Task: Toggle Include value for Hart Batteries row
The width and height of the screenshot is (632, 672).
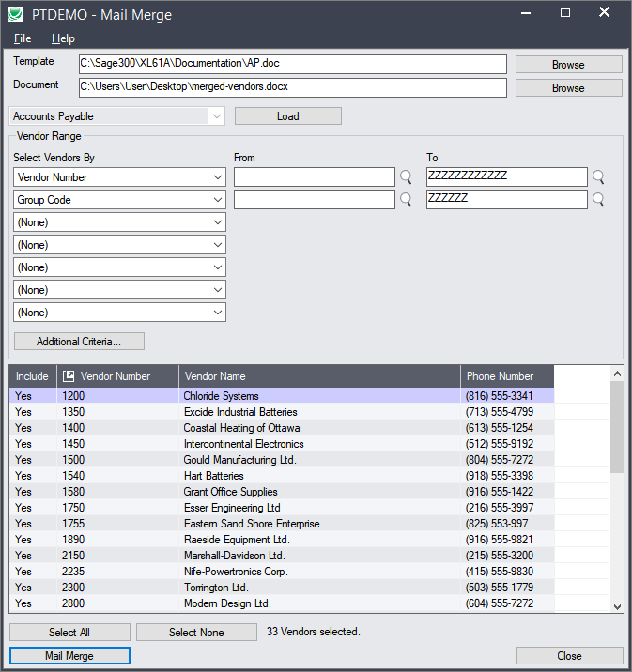Action: click(x=23, y=476)
